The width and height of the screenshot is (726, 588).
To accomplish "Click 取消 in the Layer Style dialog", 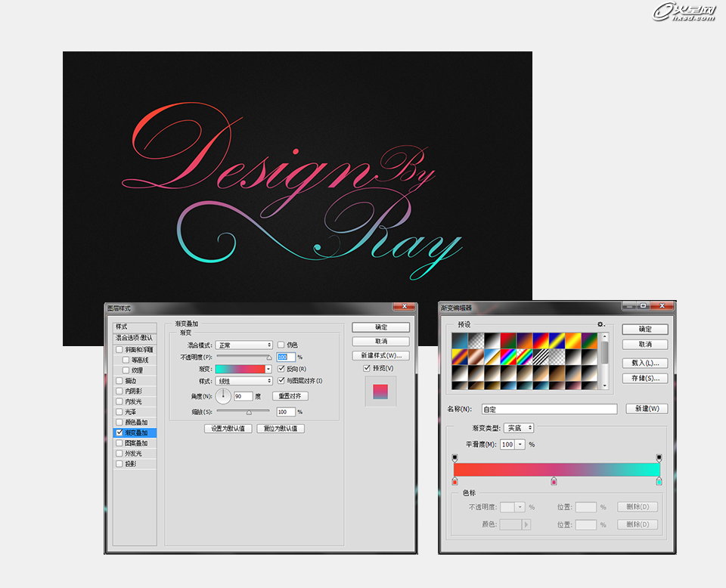I will [x=380, y=342].
